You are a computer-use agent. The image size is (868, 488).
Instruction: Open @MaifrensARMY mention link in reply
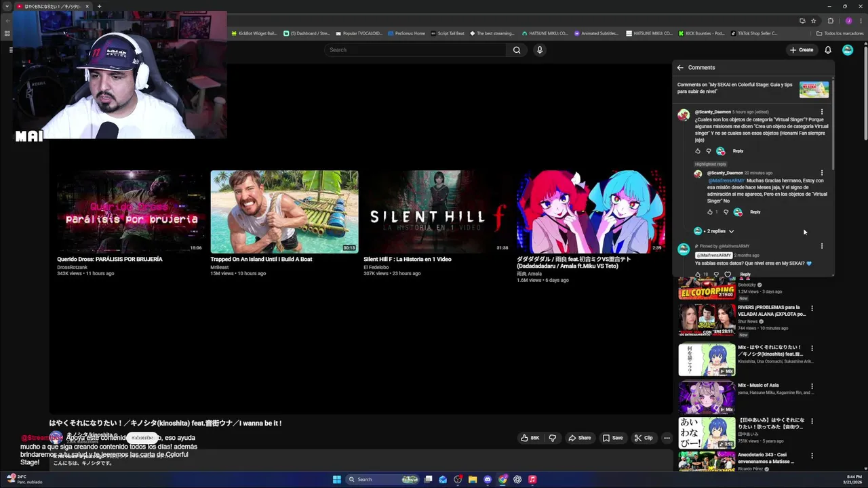[x=726, y=181]
